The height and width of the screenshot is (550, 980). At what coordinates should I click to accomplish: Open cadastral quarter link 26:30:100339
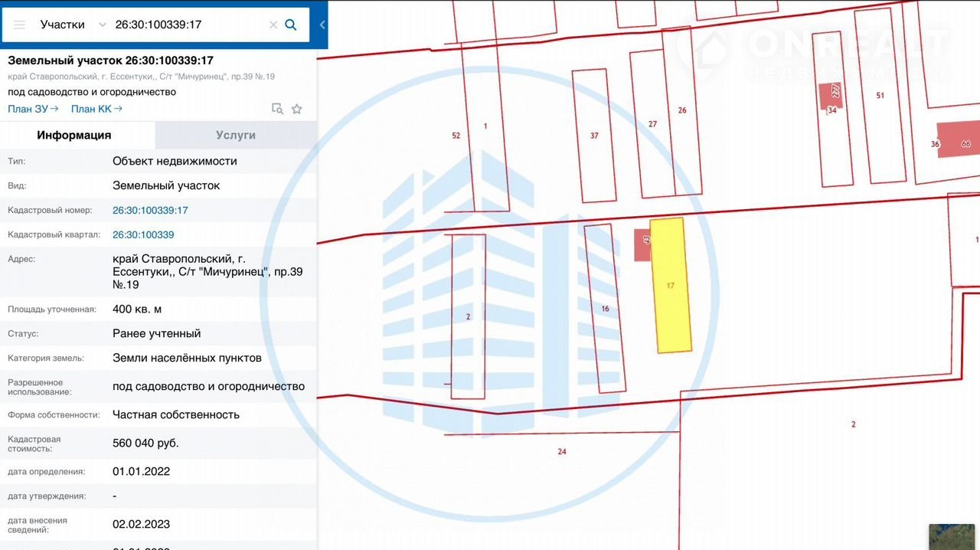(143, 234)
